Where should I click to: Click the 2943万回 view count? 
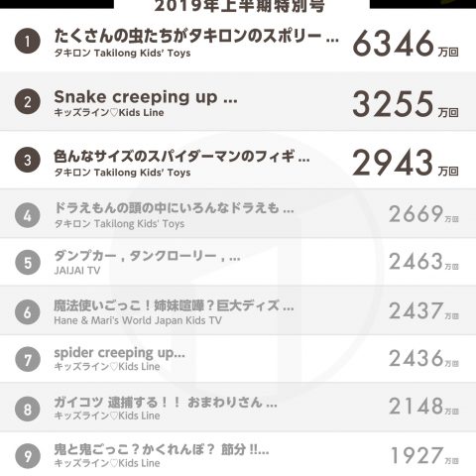tap(406, 163)
